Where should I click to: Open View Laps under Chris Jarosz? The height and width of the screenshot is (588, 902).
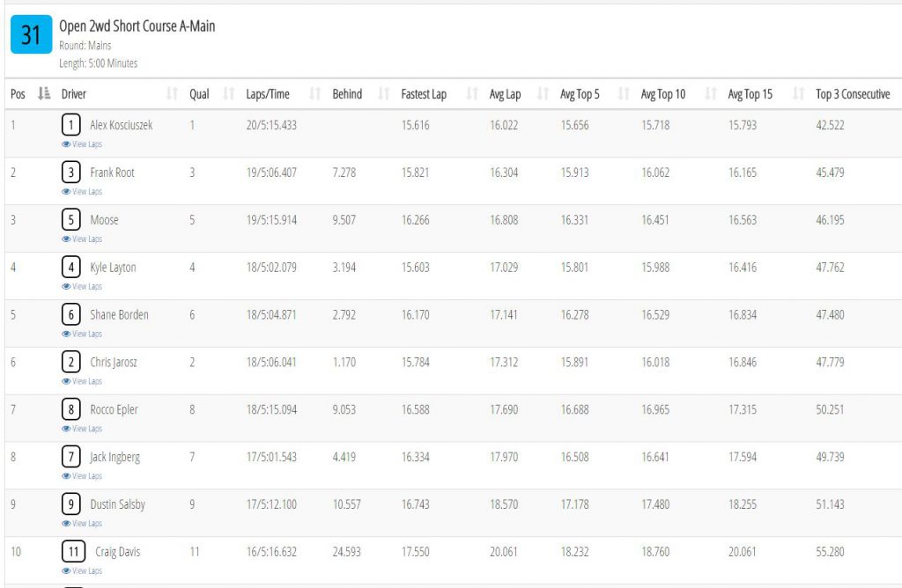(82, 381)
